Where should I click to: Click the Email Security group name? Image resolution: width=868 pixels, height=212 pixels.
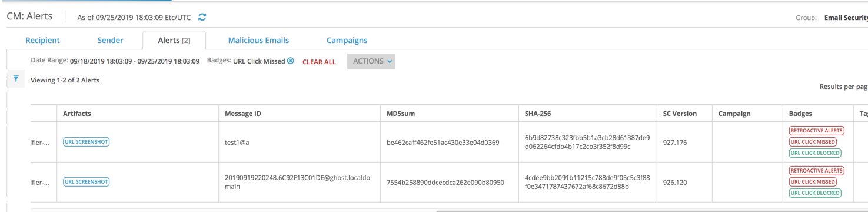click(846, 18)
